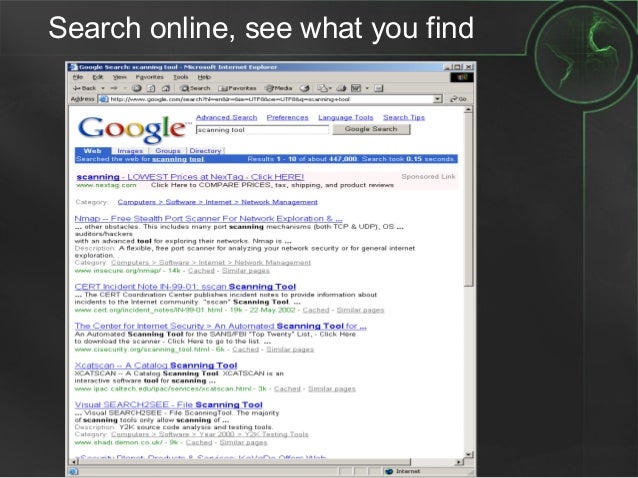Click the Internet zone status bar icon
The height and width of the screenshot is (478, 638).
tap(389, 471)
